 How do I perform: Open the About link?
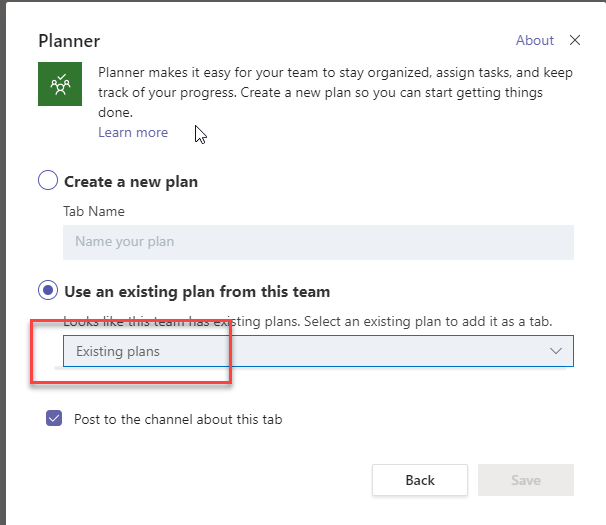point(534,40)
